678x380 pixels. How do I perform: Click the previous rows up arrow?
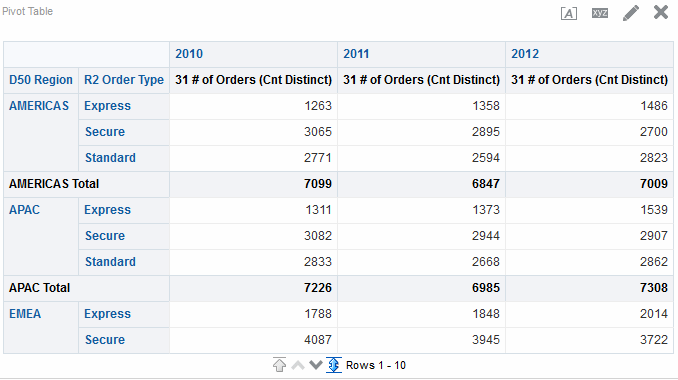click(x=298, y=365)
